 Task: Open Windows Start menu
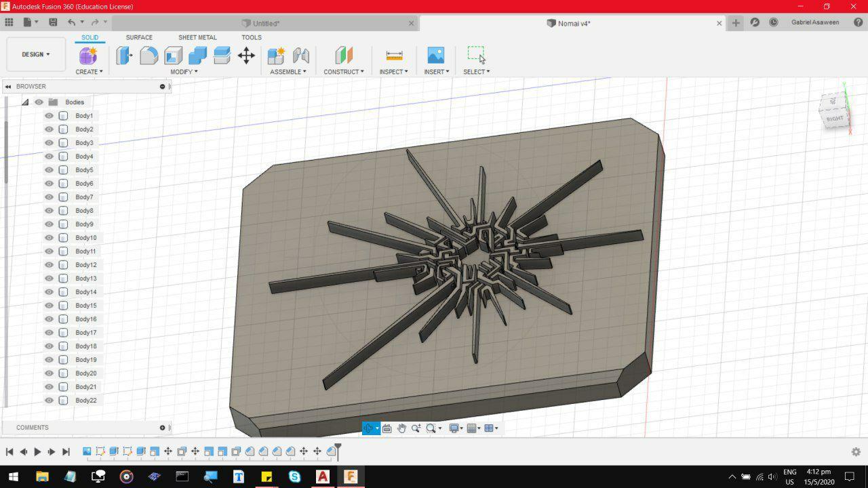pyautogui.click(x=13, y=476)
